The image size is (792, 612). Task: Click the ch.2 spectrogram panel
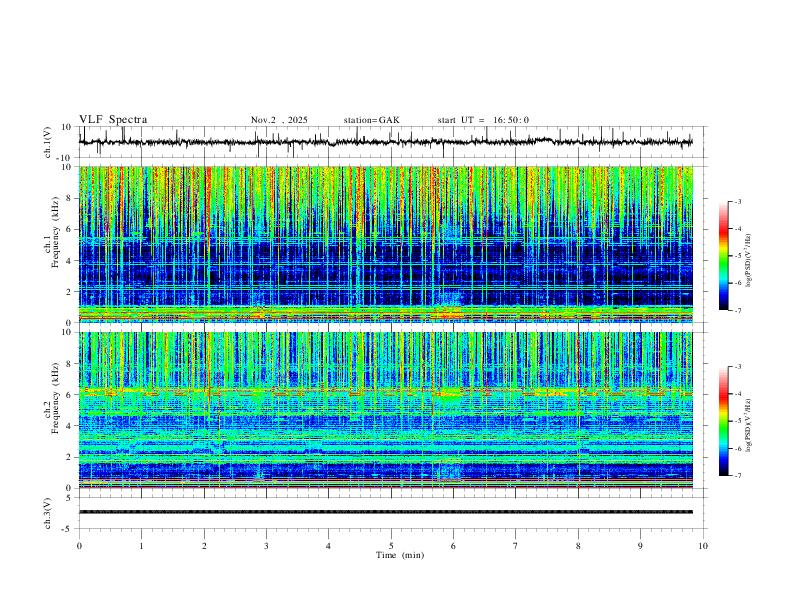[x=385, y=410]
